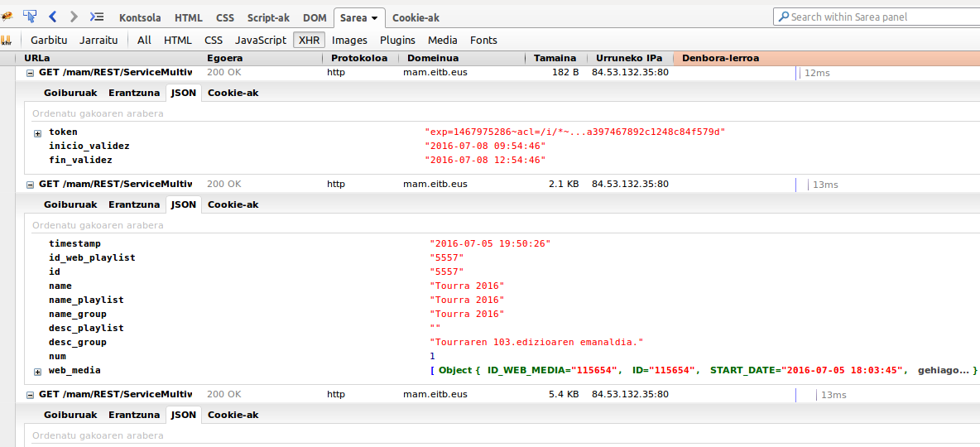
Task: Open the command line popup icon
Action: click(97, 17)
